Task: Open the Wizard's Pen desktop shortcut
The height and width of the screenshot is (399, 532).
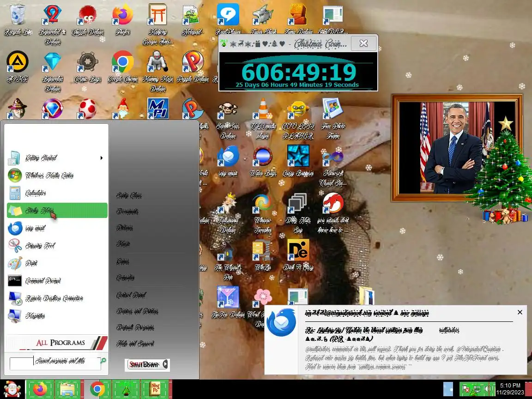Action: pyautogui.click(x=228, y=259)
